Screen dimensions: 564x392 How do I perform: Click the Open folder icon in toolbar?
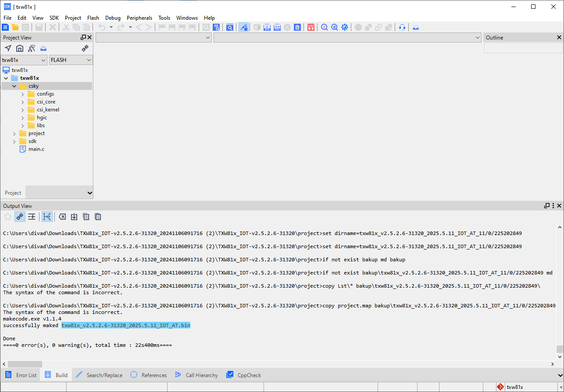(15, 27)
